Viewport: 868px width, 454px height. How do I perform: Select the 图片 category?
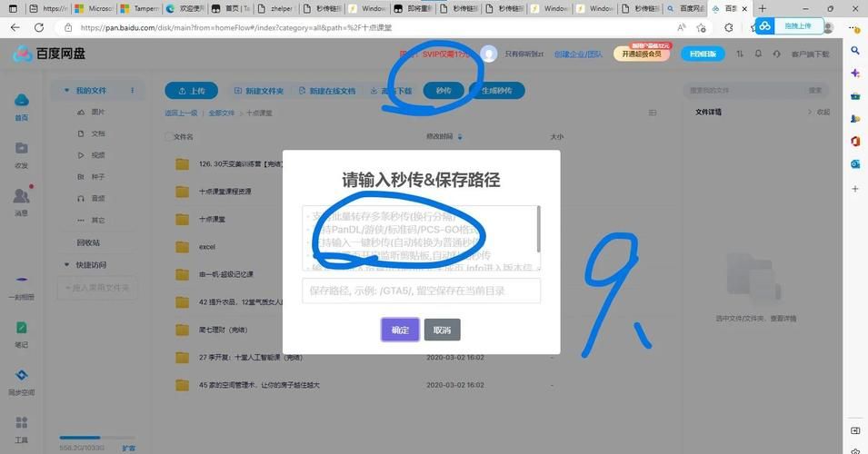pyautogui.click(x=91, y=112)
